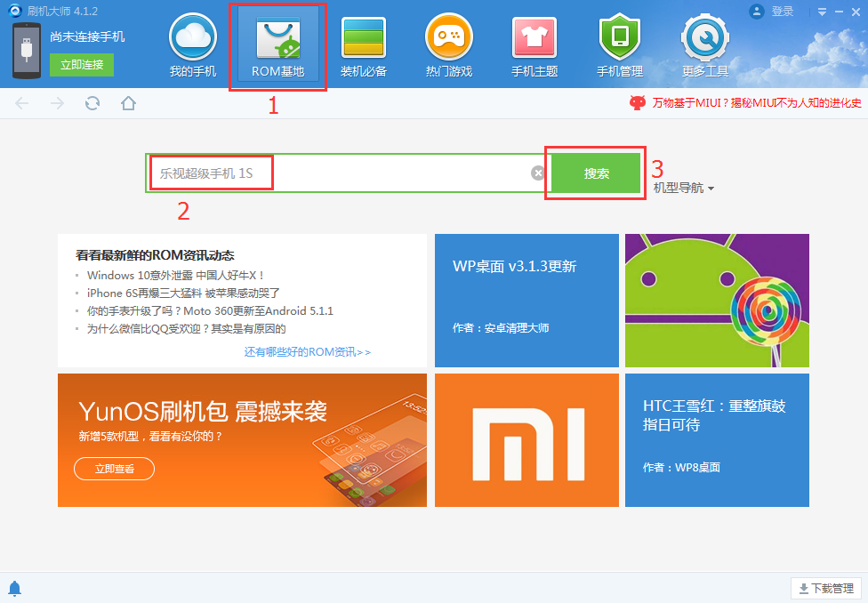Open the 为什么微信比QQ受欢迎 news item
868x603 pixels.
[186, 328]
